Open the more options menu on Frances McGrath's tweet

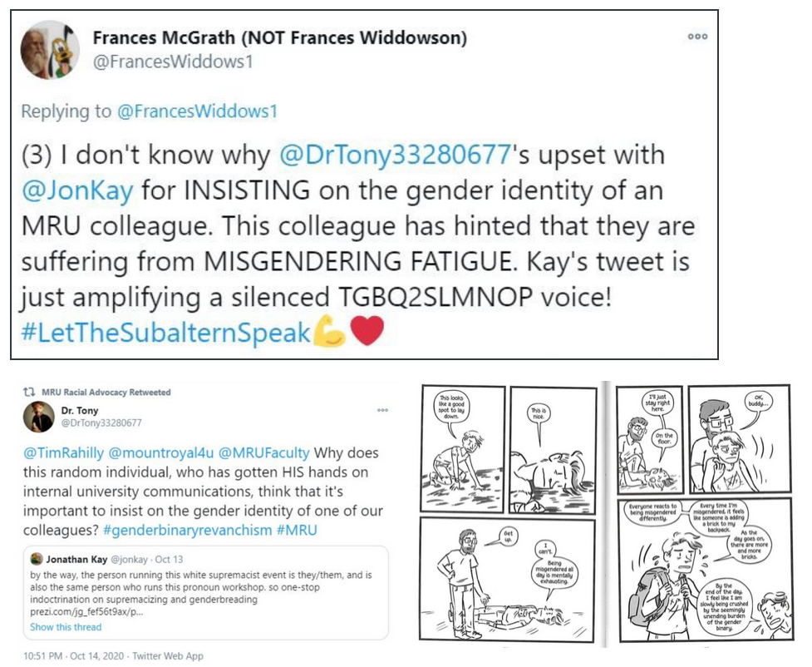click(695, 38)
